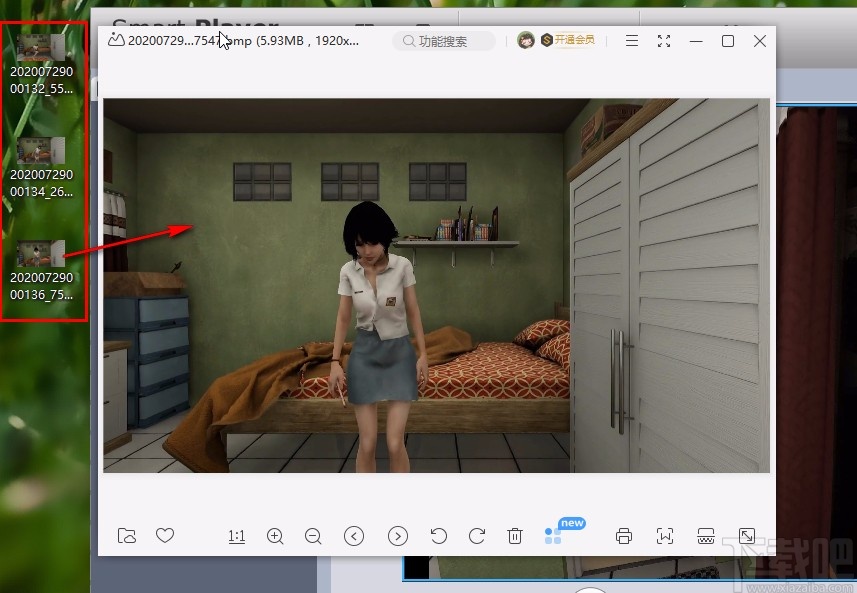Click the user avatar icon
857x593 pixels.
point(526,40)
